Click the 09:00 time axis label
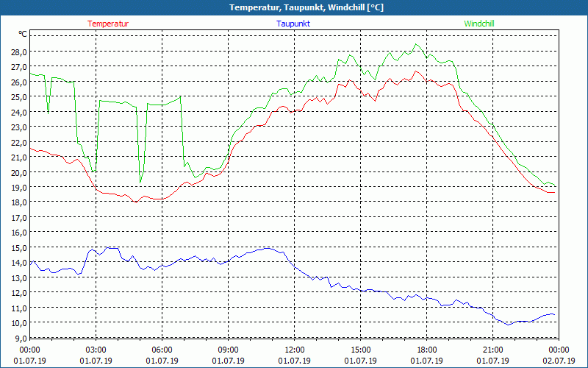 click(228, 350)
